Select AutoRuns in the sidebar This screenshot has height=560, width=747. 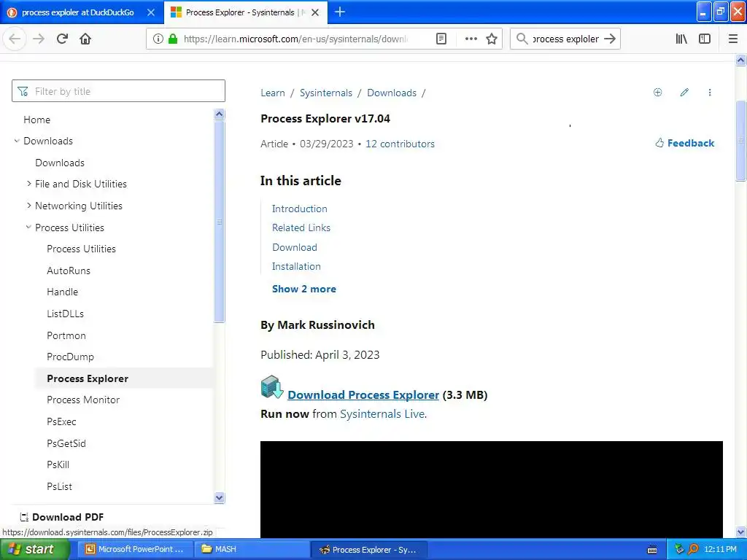[x=69, y=271]
